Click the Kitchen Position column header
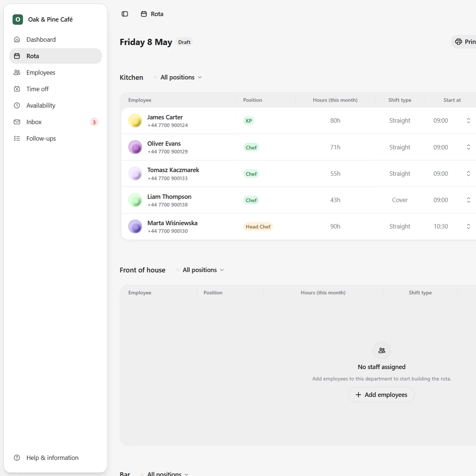The width and height of the screenshot is (476, 476). pos(253,100)
